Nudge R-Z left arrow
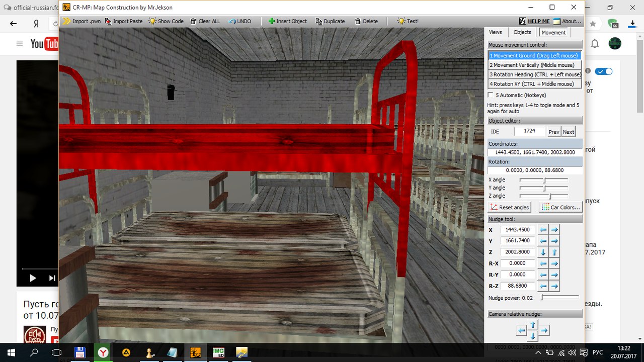Screen dimensions: 644x362 tap(543, 286)
